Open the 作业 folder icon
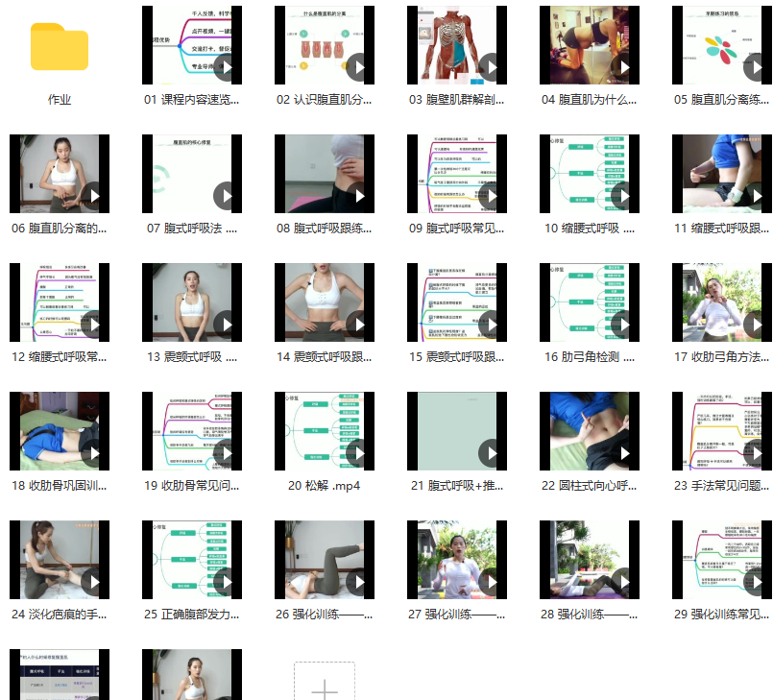This screenshot has width=773, height=700. point(60,47)
